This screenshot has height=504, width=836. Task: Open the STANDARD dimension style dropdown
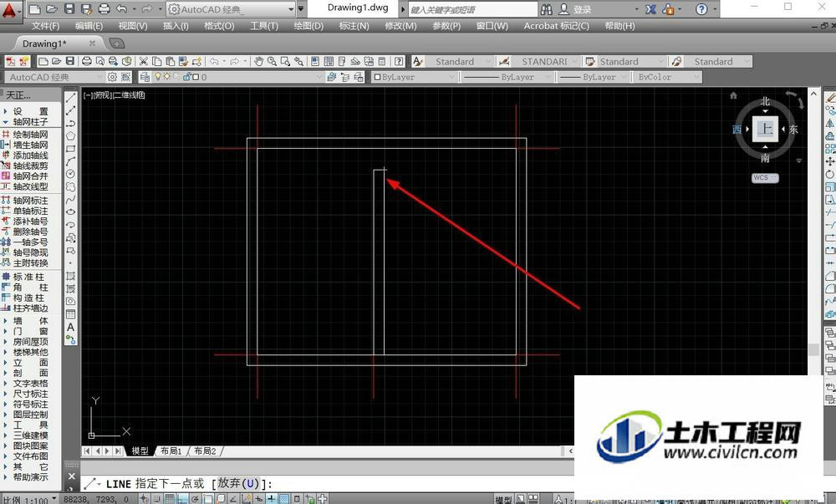tap(545, 61)
